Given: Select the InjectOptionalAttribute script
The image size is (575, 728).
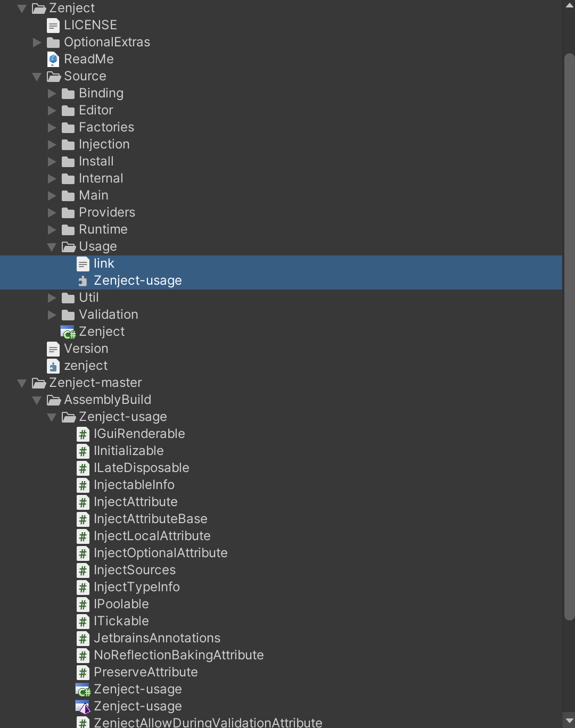Looking at the screenshot, I should [x=161, y=553].
